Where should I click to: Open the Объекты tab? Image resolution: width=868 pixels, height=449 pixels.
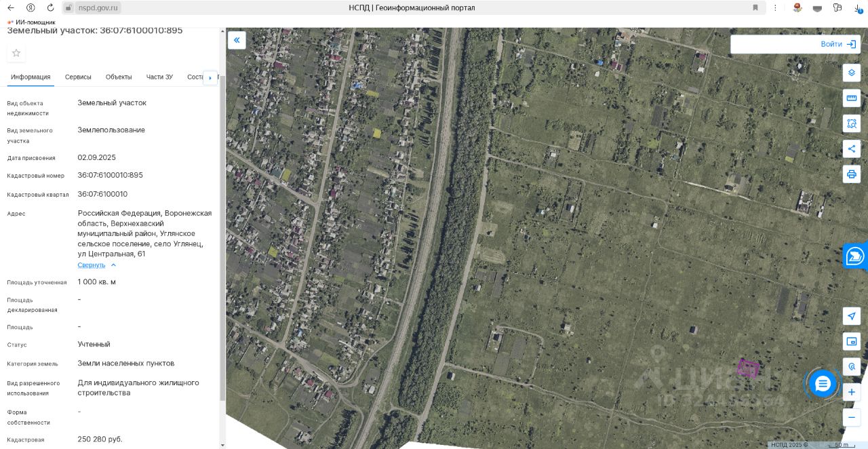(x=119, y=77)
